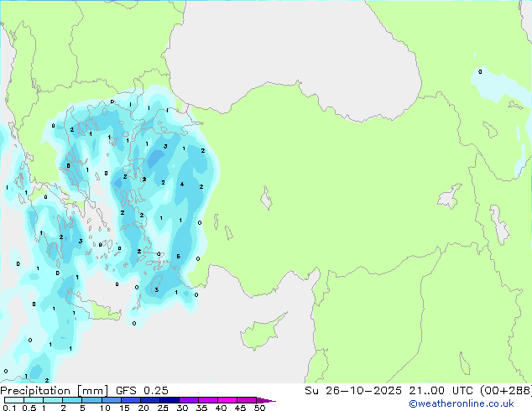The height and width of the screenshot is (411, 532).
Task: Select the 2–5 mm legend color box
Action: (72, 400)
